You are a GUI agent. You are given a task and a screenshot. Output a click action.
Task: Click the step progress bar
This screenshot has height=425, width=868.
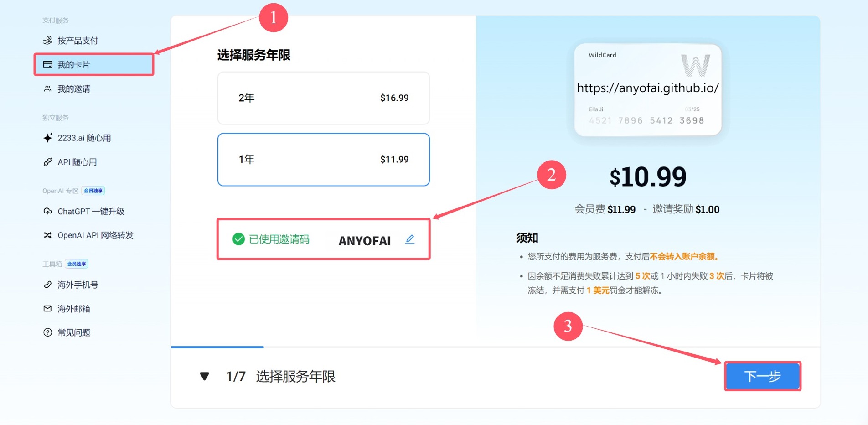[496, 347]
